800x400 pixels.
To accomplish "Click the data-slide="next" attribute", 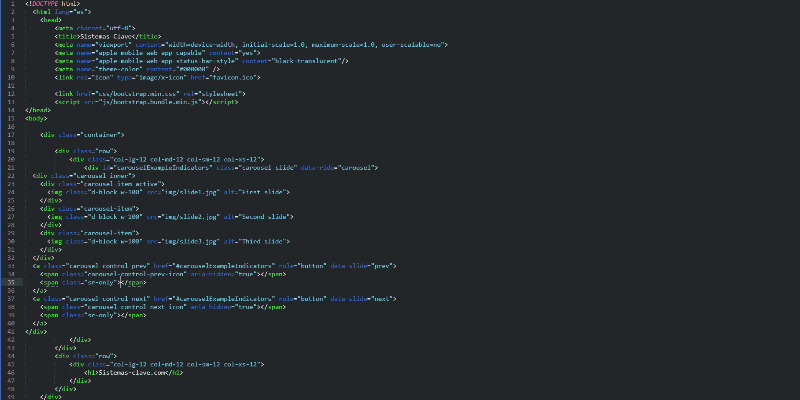I will point(361,298).
